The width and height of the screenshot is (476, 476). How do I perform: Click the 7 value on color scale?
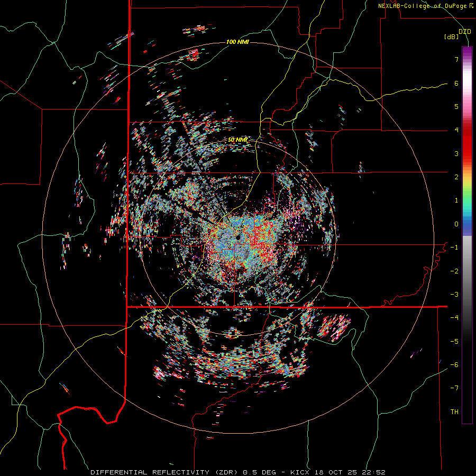[456, 59]
